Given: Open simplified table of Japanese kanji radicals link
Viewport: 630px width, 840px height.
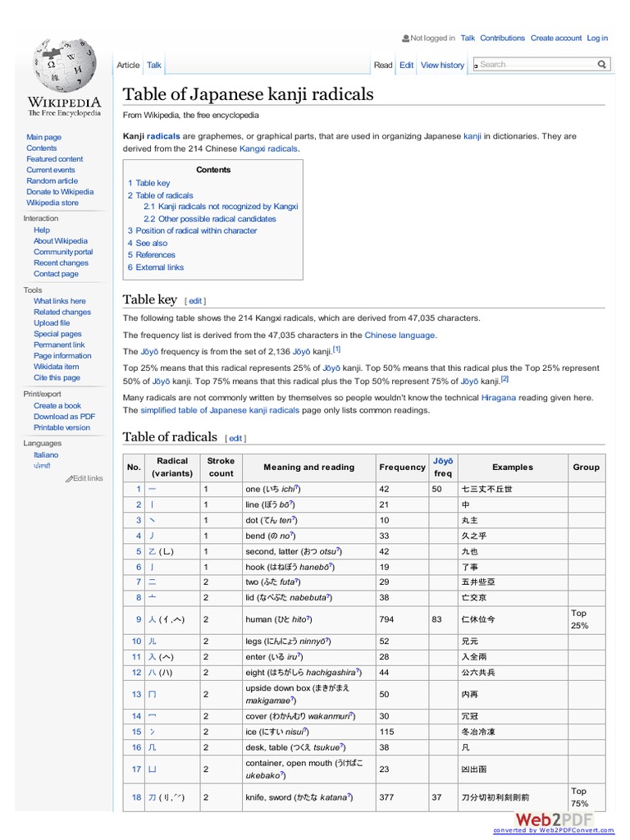Looking at the screenshot, I should tap(220, 410).
